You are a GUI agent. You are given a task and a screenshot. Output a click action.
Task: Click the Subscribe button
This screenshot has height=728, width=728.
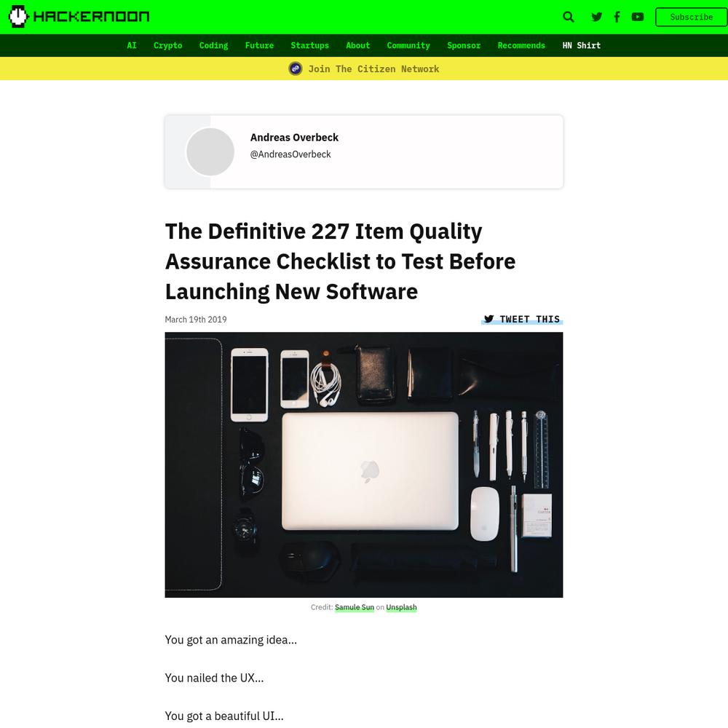[x=692, y=17]
